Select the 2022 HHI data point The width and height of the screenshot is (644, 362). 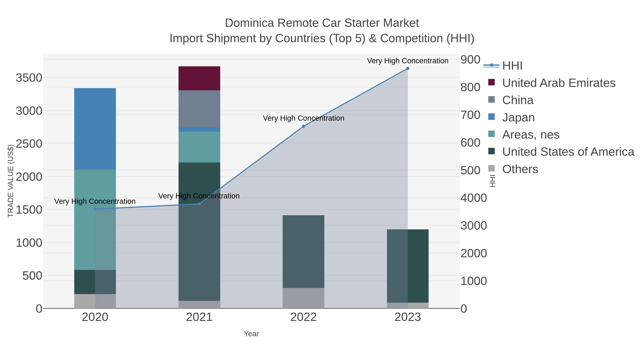pos(304,126)
